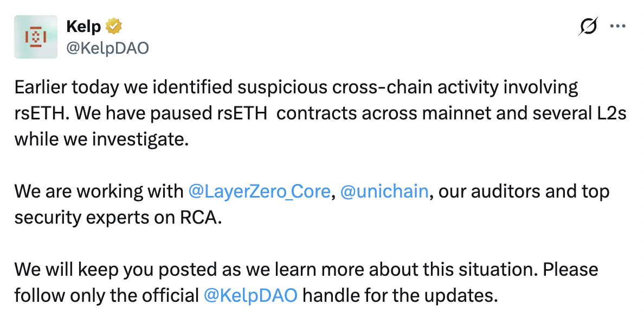Open the three-dot More options menu

618,26
